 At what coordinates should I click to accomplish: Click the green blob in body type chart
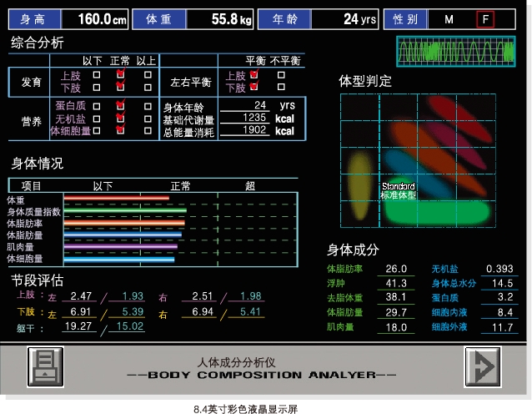(434, 211)
